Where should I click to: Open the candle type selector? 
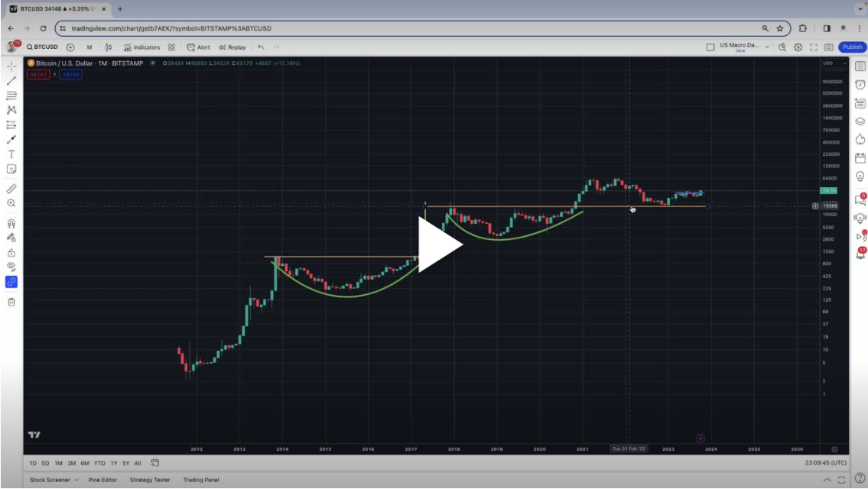tap(108, 47)
